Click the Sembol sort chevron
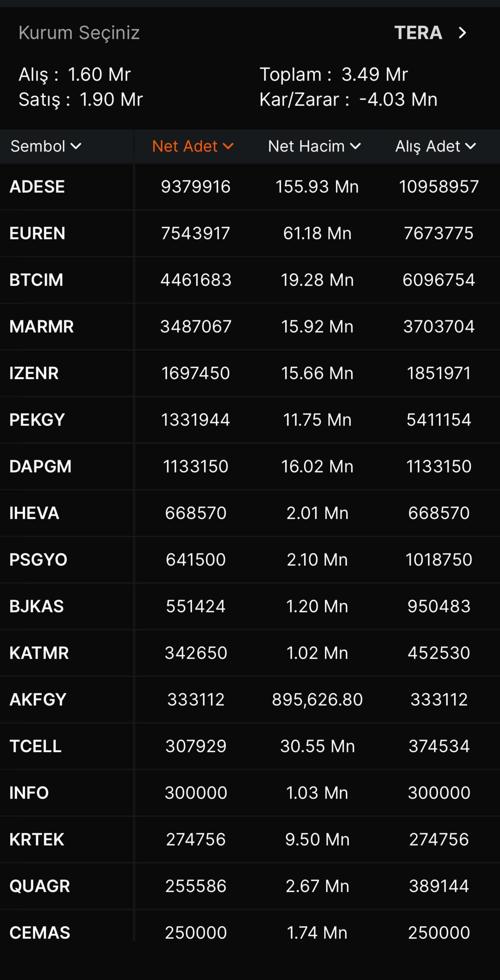Image resolution: width=500 pixels, height=980 pixels. tap(76, 146)
